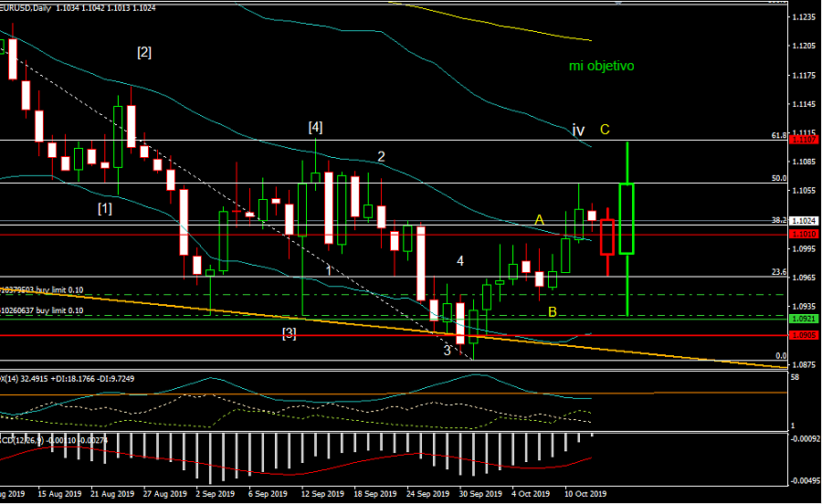
Task: Select the yellow "B" wave label
Action: point(552,312)
